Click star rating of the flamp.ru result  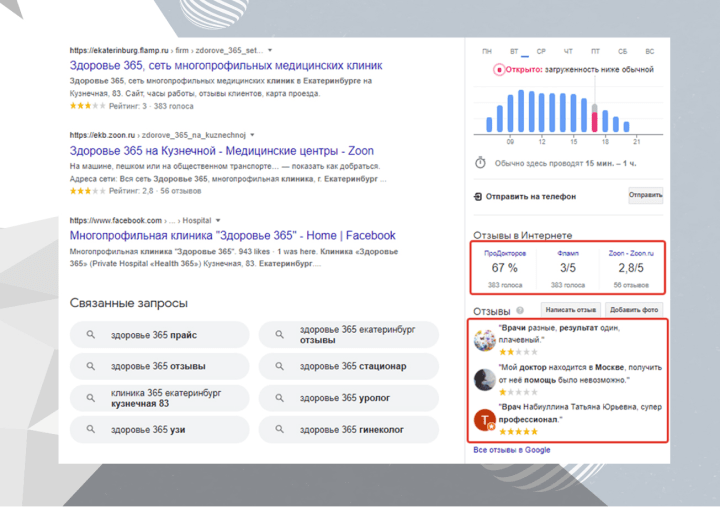[x=87, y=106]
